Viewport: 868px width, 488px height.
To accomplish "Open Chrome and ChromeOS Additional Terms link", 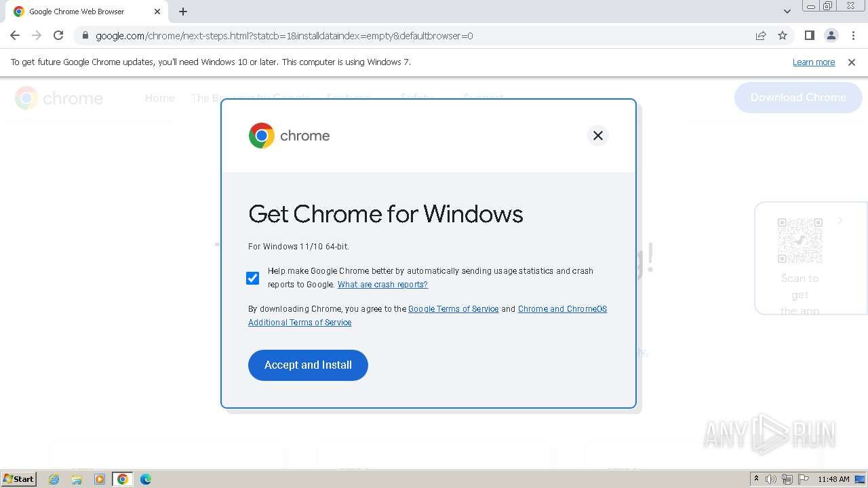I will pos(427,316).
